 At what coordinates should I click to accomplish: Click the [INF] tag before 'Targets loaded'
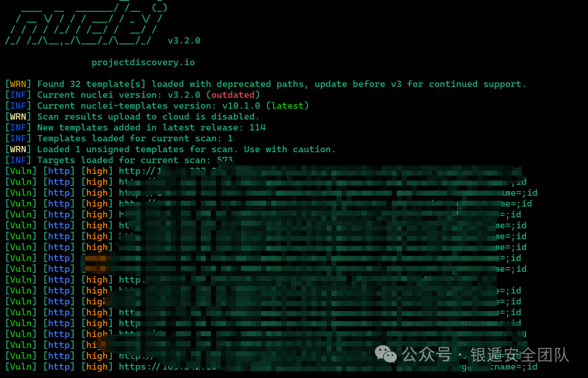click(18, 160)
